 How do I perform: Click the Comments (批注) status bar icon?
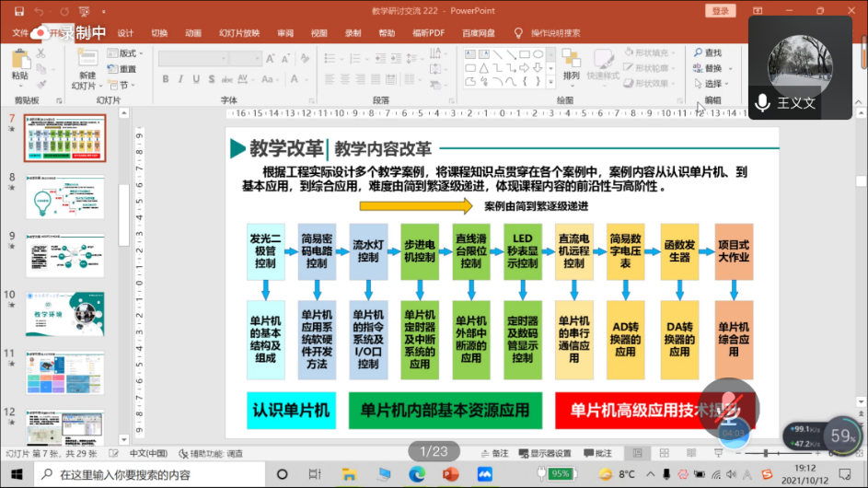[x=598, y=453]
